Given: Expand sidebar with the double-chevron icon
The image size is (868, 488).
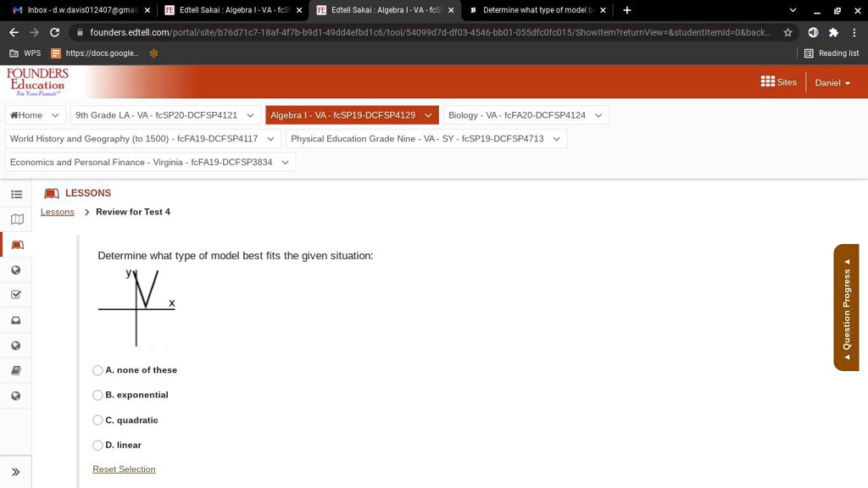Looking at the screenshot, I should pyautogui.click(x=15, y=472).
